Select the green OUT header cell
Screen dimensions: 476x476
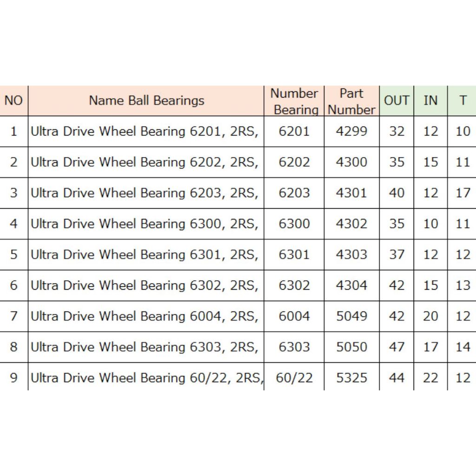tap(397, 100)
